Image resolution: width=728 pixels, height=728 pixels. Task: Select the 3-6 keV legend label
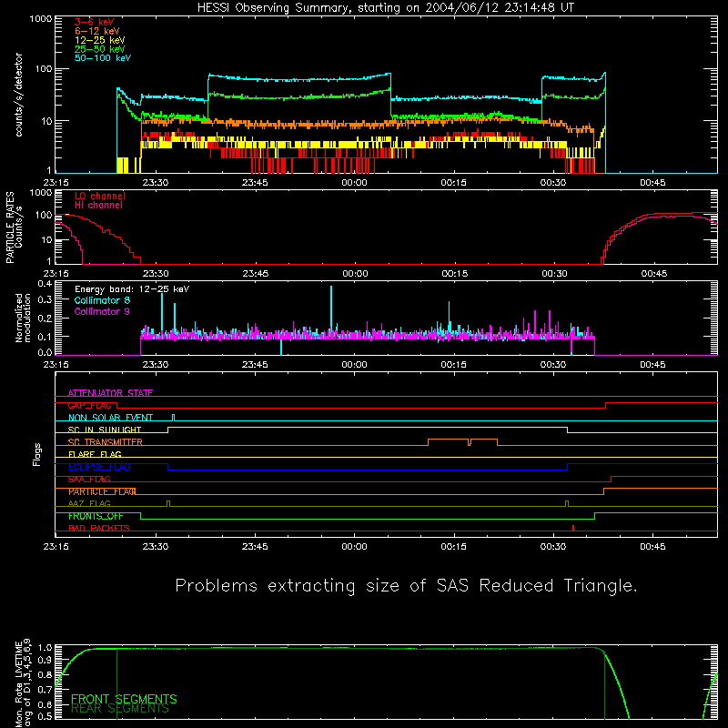(x=94, y=22)
